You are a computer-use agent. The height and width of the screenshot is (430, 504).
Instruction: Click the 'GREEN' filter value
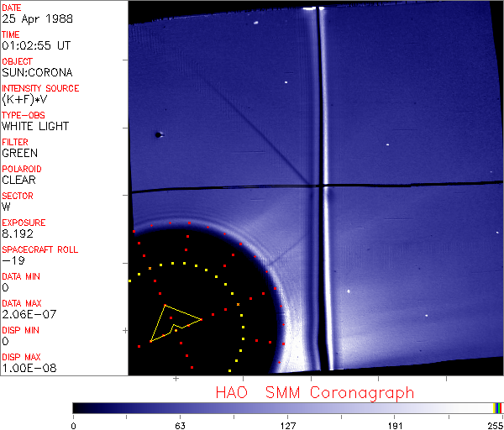pos(19,153)
